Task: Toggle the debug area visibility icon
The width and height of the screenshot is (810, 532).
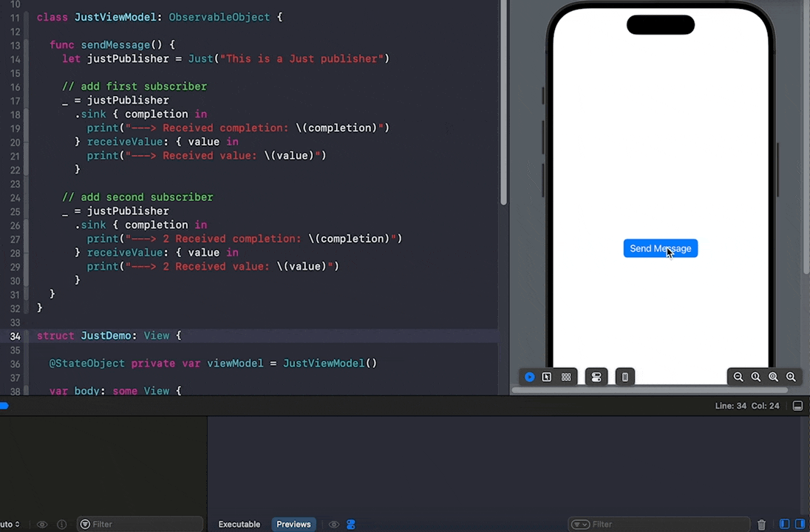Action: point(797,406)
